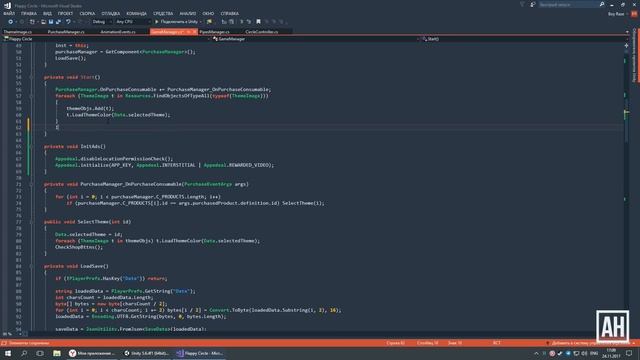Click the Save file toolbar icon
The height and width of the screenshot is (360, 640).
[51, 22]
